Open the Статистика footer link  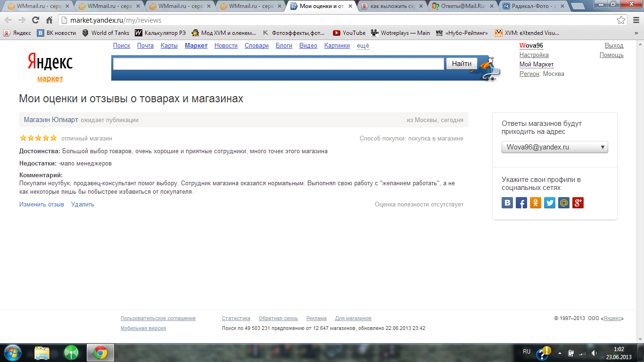coord(236,319)
